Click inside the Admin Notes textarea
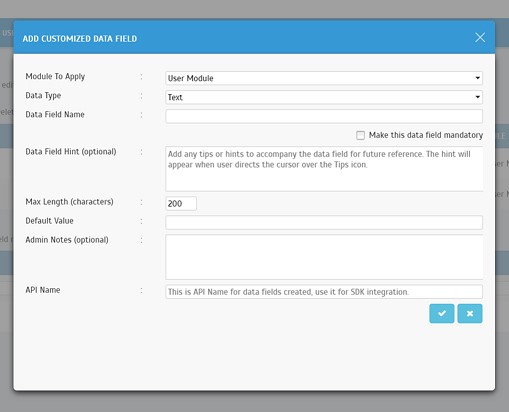509x412 pixels. coord(324,257)
